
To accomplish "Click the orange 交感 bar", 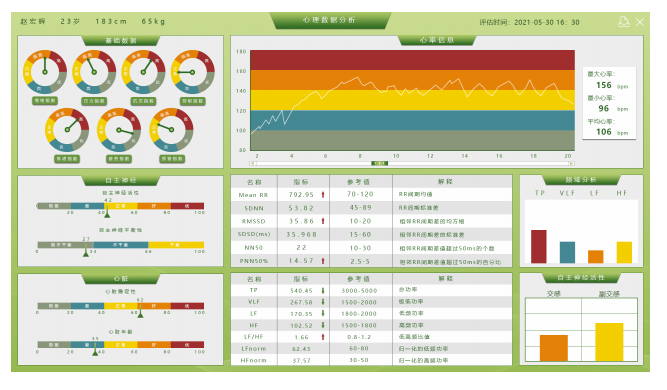I will [x=553, y=348].
